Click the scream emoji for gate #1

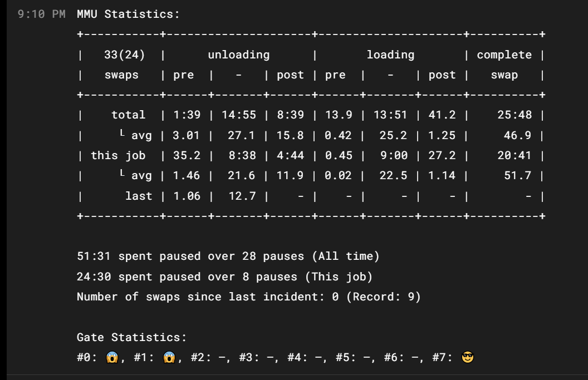click(x=169, y=357)
